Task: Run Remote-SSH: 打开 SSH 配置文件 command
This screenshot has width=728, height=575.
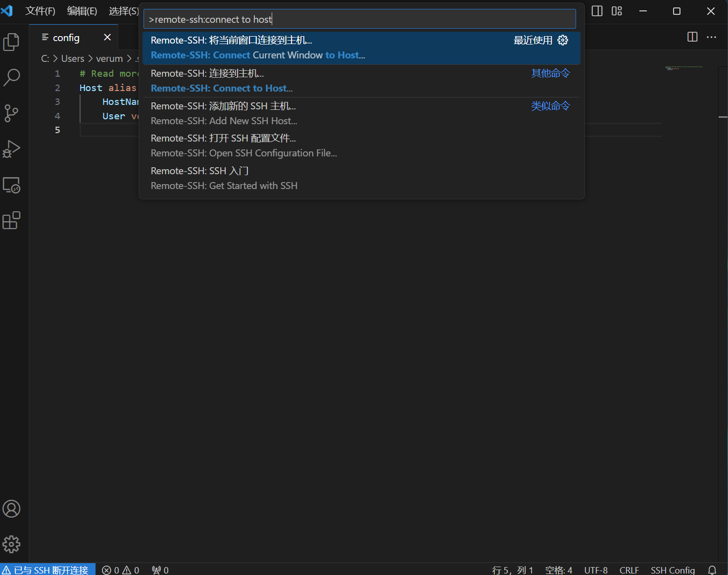Action: tap(361, 145)
